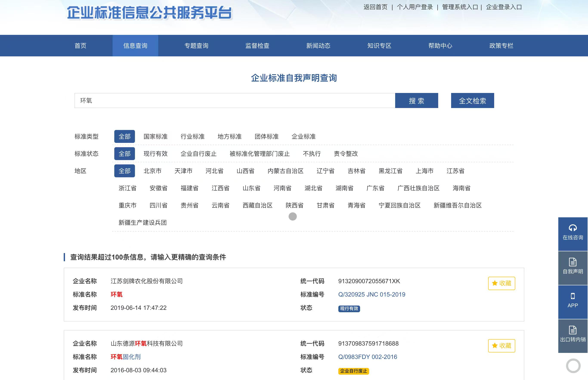Go to 首页 in the navigation bar
This screenshot has width=588, height=380.
80,46
